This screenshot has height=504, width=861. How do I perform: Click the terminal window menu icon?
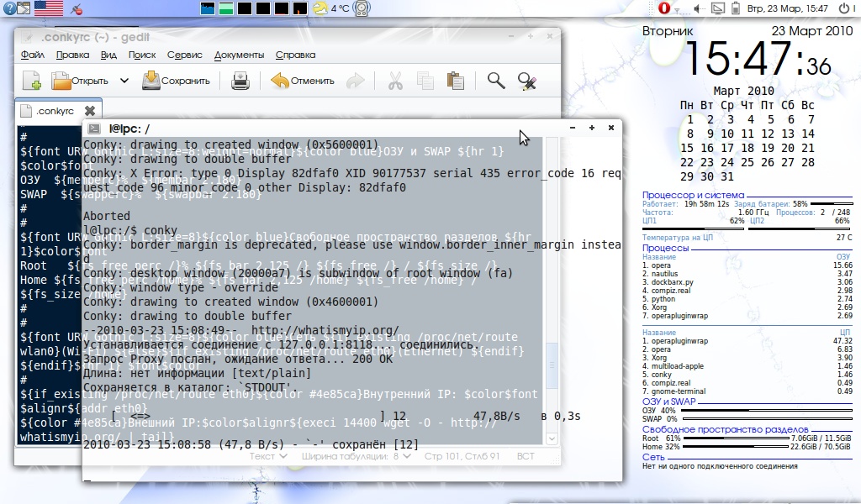coord(94,129)
